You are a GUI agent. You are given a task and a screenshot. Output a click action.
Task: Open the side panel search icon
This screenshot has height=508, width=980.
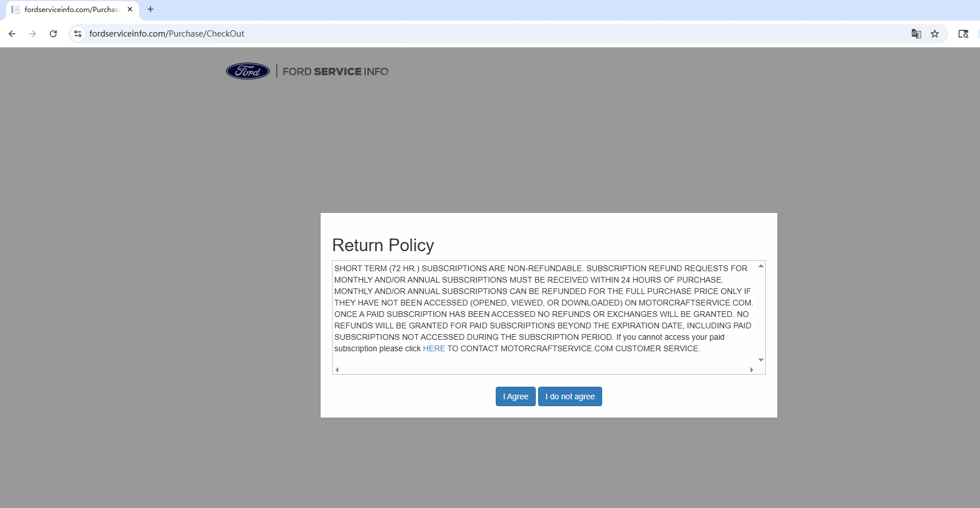[x=963, y=34]
